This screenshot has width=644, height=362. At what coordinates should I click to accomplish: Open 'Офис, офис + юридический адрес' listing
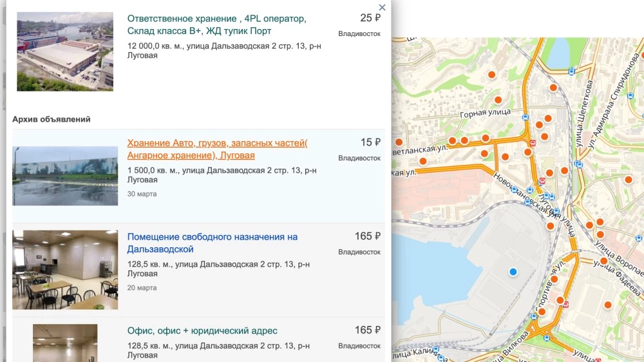click(x=202, y=331)
